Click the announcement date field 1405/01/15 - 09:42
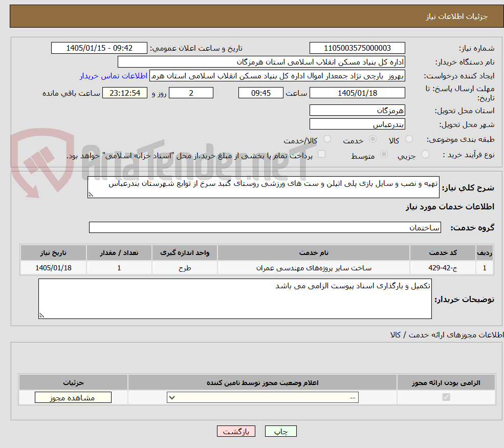 coord(99,48)
